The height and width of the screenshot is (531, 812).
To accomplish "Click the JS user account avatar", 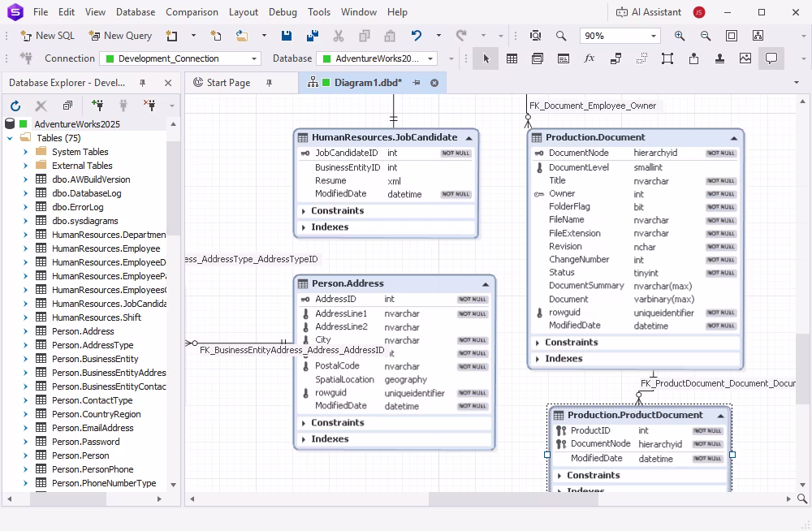I will tap(699, 12).
